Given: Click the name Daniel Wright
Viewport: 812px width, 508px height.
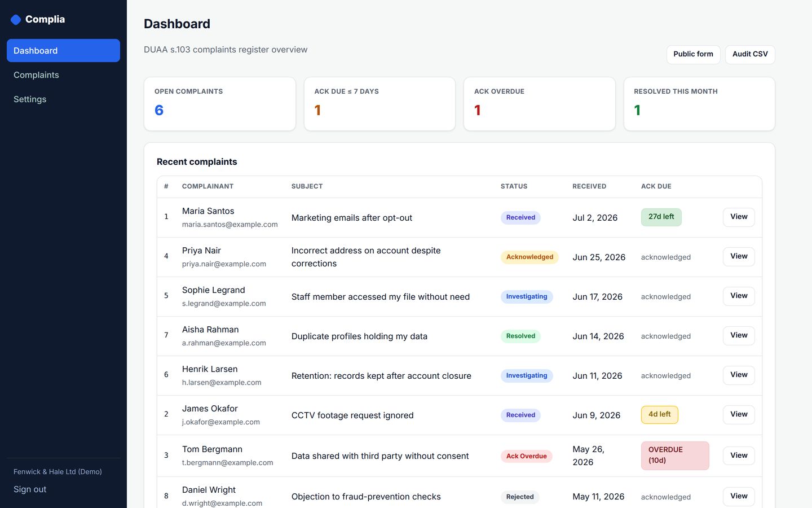Looking at the screenshot, I should [x=209, y=490].
